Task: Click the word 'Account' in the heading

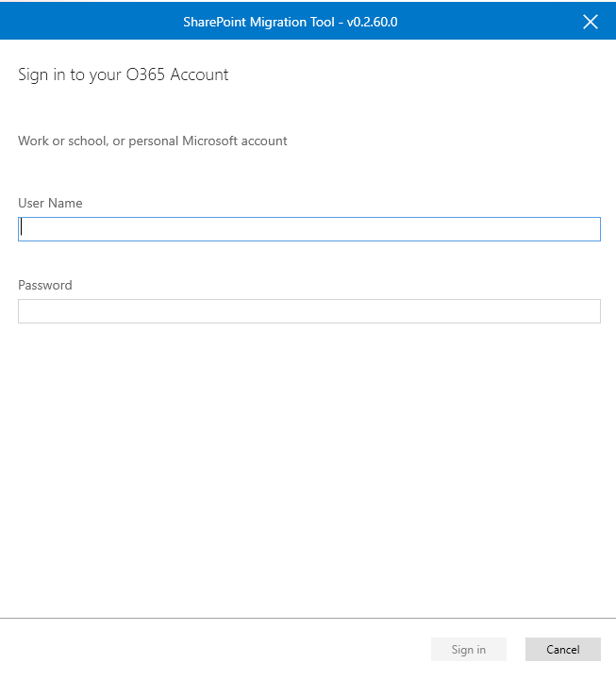Action: (x=199, y=75)
